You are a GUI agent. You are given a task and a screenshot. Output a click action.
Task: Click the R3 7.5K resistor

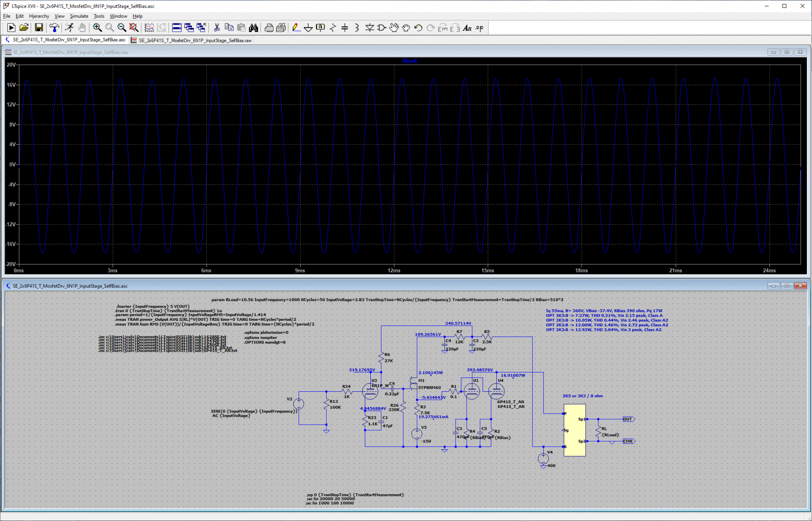(x=417, y=410)
